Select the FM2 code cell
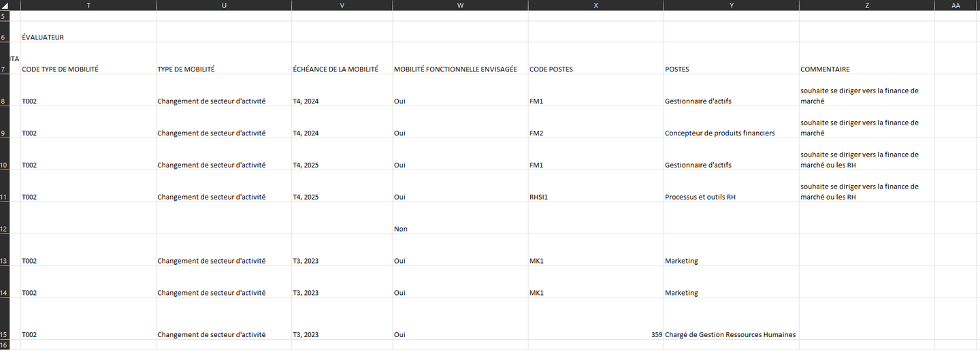This screenshot has height=350, width=980. pyautogui.click(x=595, y=133)
